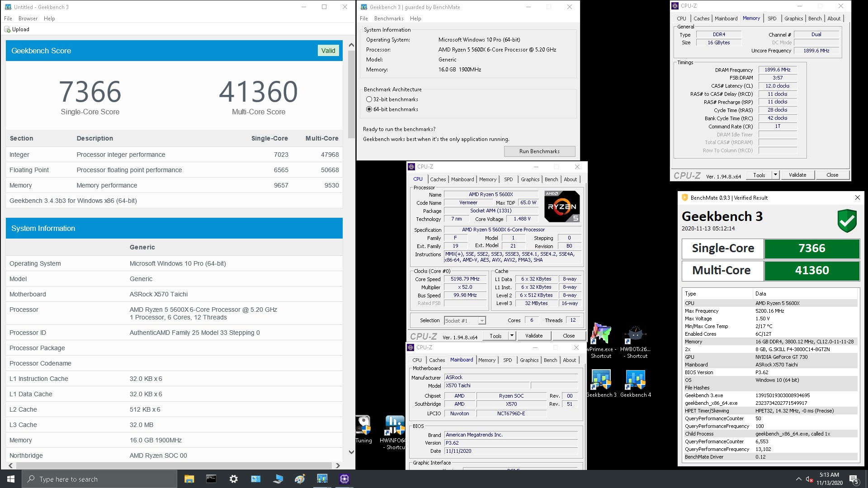Open the Browser menu in Geekbench
This screenshot has width=868, height=488.
pyautogui.click(x=28, y=19)
